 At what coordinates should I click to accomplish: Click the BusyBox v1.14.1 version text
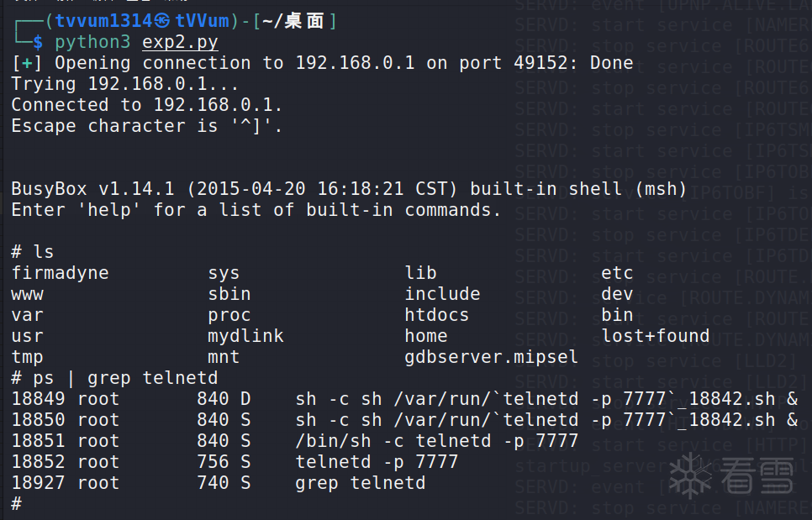[x=92, y=189]
